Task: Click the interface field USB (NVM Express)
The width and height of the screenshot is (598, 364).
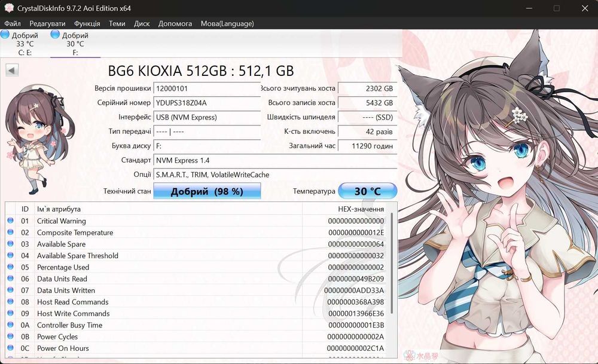Action: [x=207, y=117]
